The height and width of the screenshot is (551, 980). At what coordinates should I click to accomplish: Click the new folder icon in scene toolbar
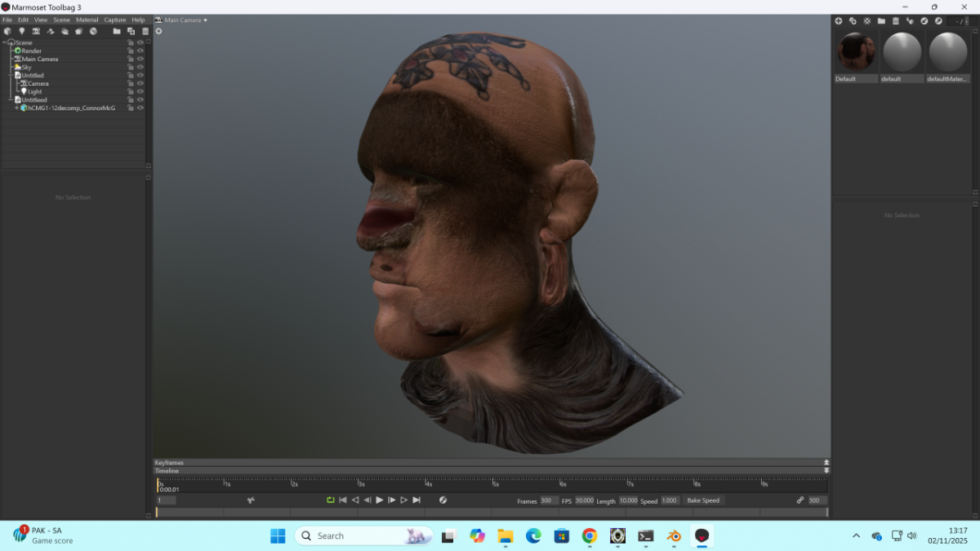pos(117,31)
